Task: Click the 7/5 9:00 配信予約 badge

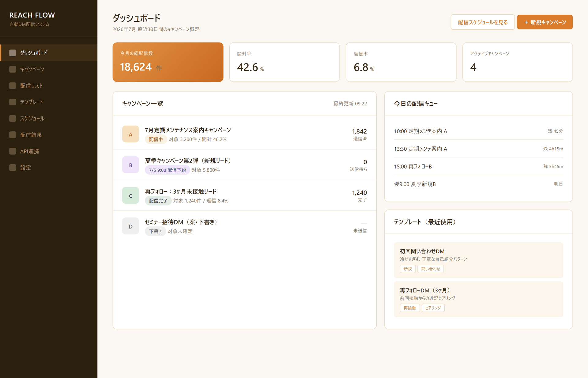Action: [x=168, y=170]
